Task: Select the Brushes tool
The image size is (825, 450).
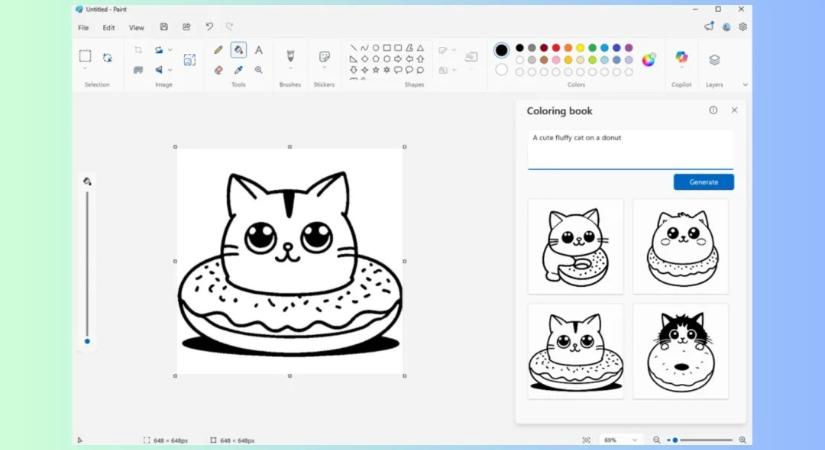Action: (x=290, y=56)
